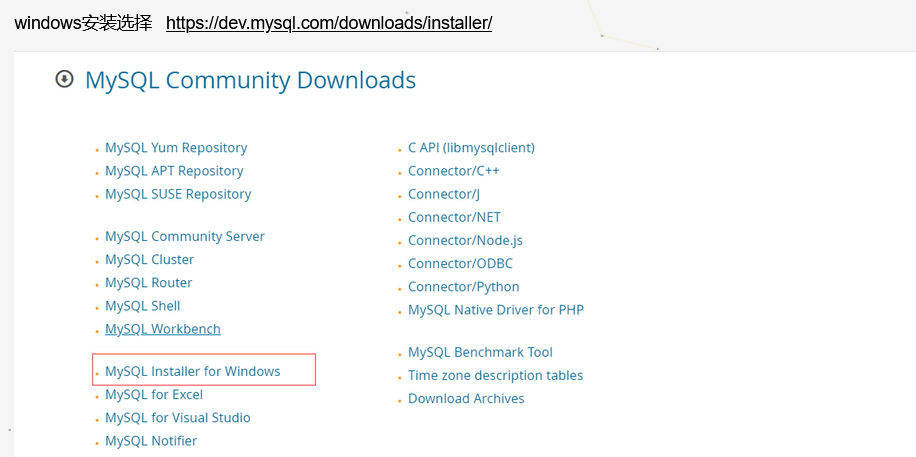
Task: Choose MySQL Installer for Windows
Action: click(193, 371)
